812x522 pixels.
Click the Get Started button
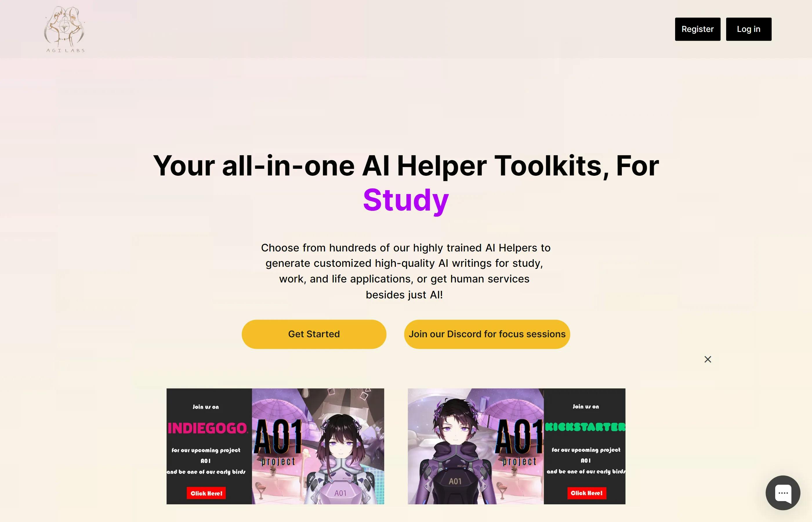tap(314, 334)
